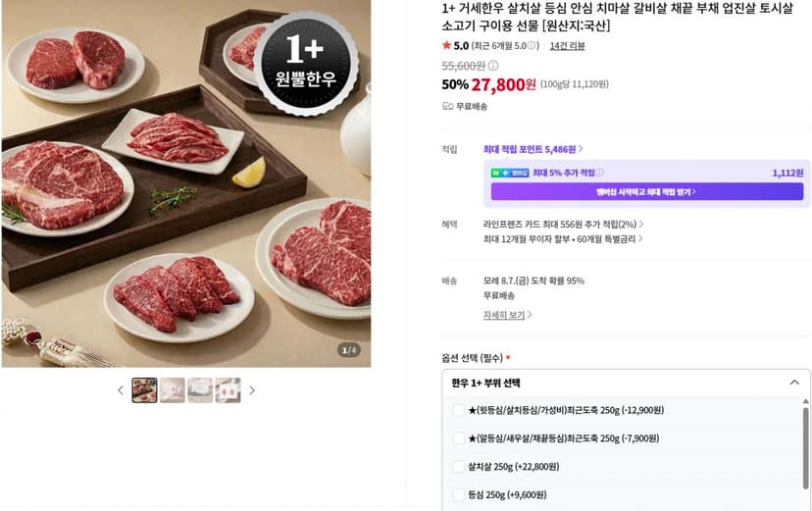Click the info icon next to 최근 6개월 5.0 rating

531,46
